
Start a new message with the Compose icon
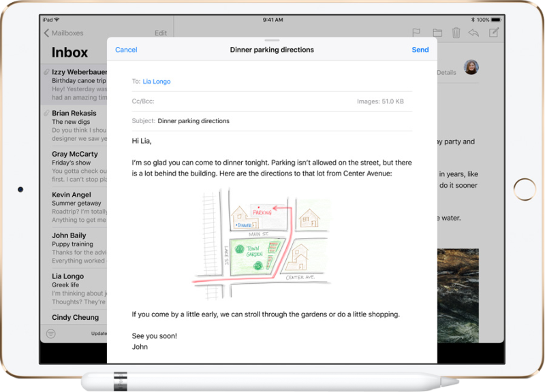coord(495,33)
